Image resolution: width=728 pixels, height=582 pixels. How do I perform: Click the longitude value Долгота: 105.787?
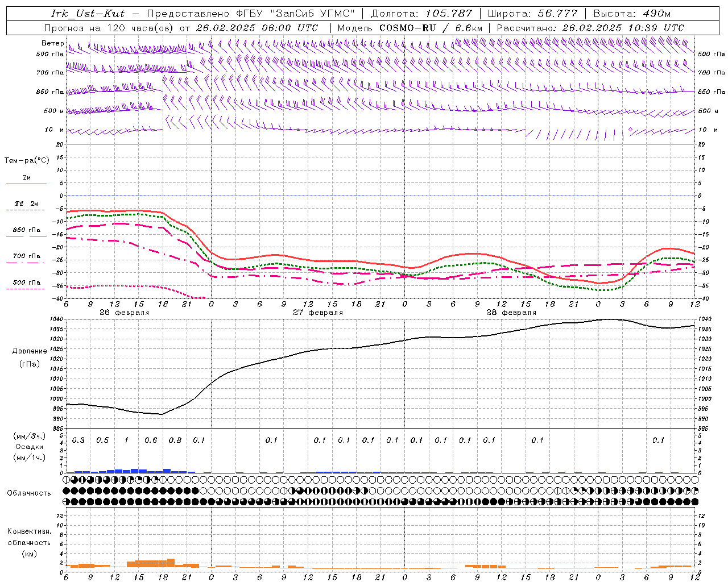click(x=421, y=14)
